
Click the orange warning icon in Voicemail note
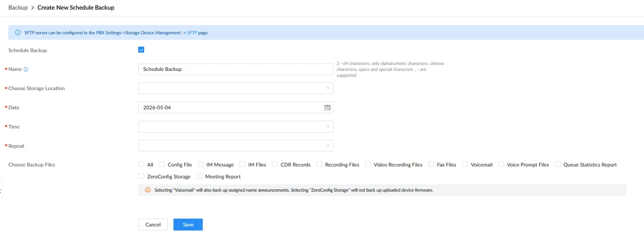(147, 190)
